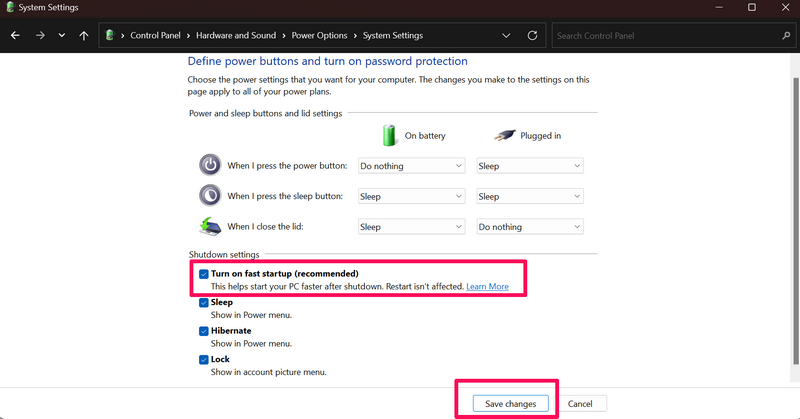Click 'Show in account picture menu.' text

point(268,372)
